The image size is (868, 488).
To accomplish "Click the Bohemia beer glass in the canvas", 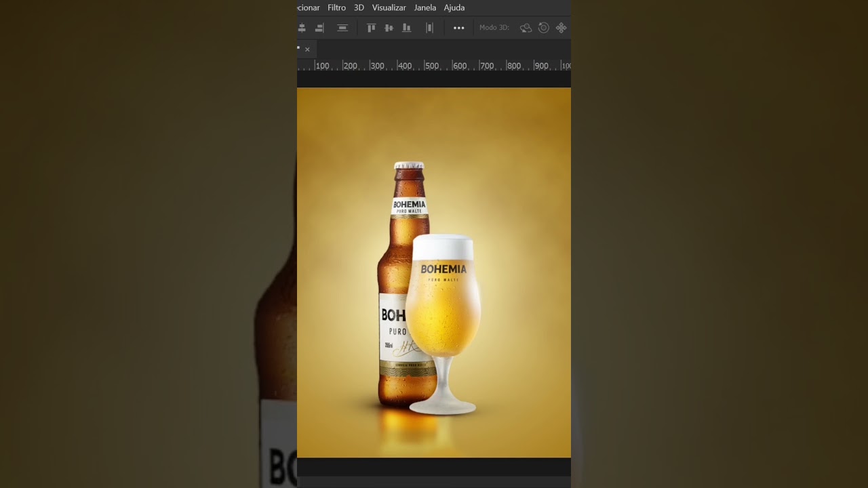I will coord(443,324).
